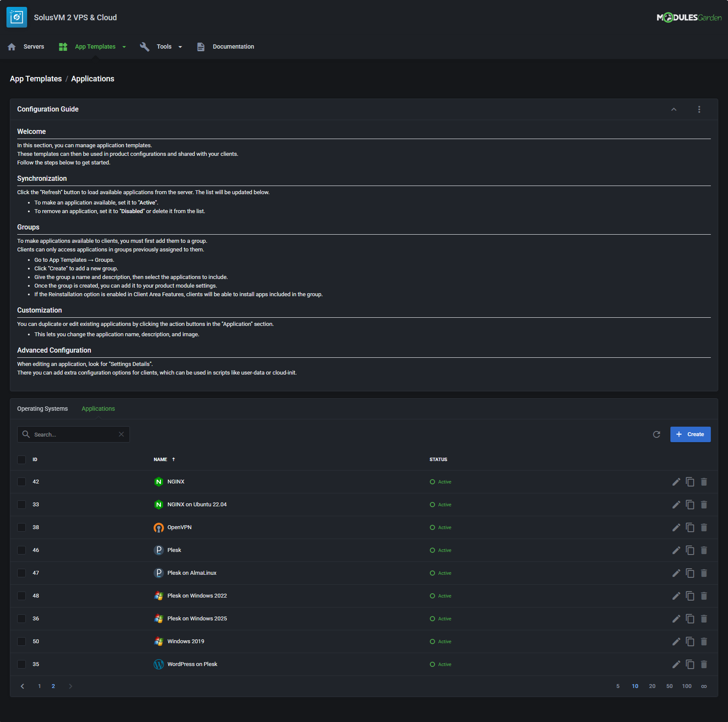
Task: Edit the WordPress on Plesk application
Action: pos(676,664)
